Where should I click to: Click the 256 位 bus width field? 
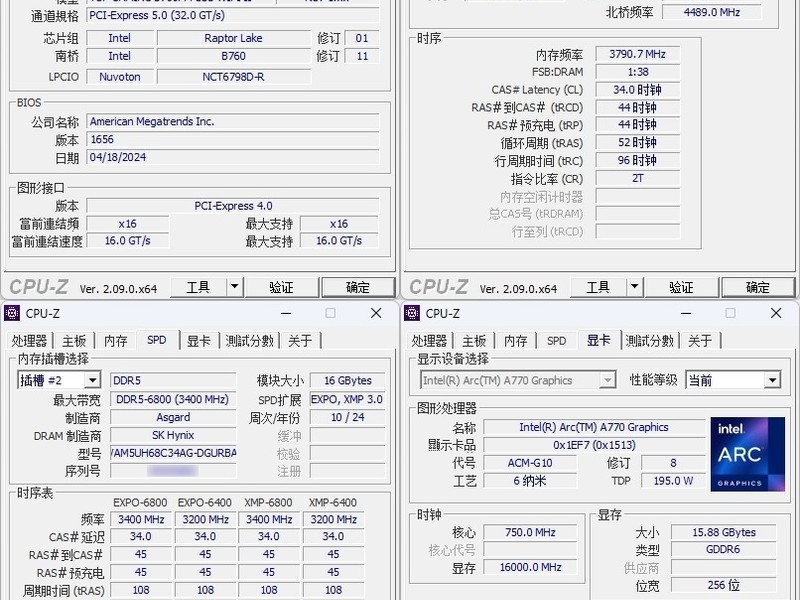pos(723,585)
